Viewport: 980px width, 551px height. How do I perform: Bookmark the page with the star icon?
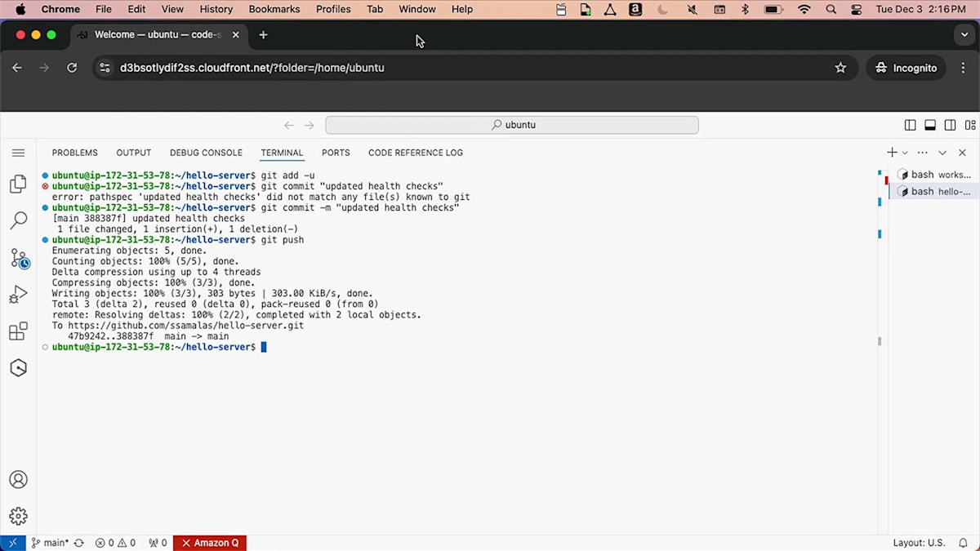click(x=840, y=68)
